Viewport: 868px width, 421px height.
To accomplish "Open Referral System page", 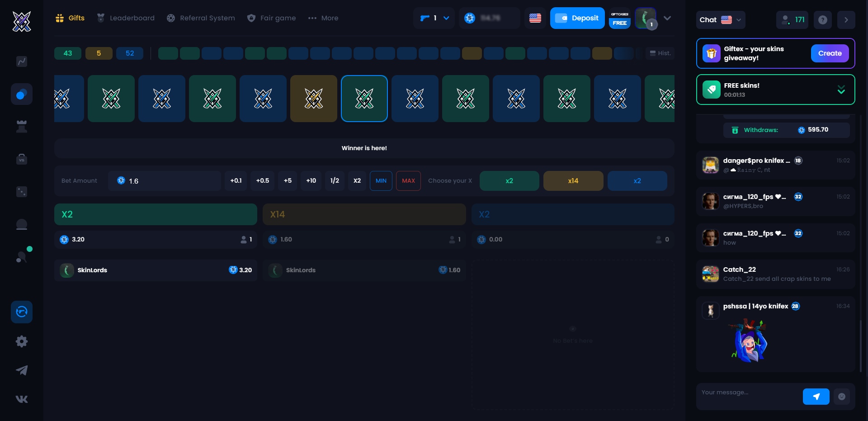I will pos(201,18).
